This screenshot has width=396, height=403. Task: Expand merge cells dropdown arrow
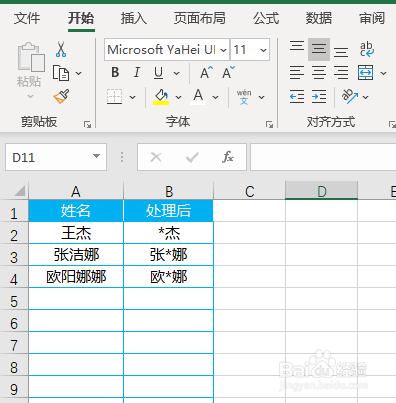tap(384, 73)
